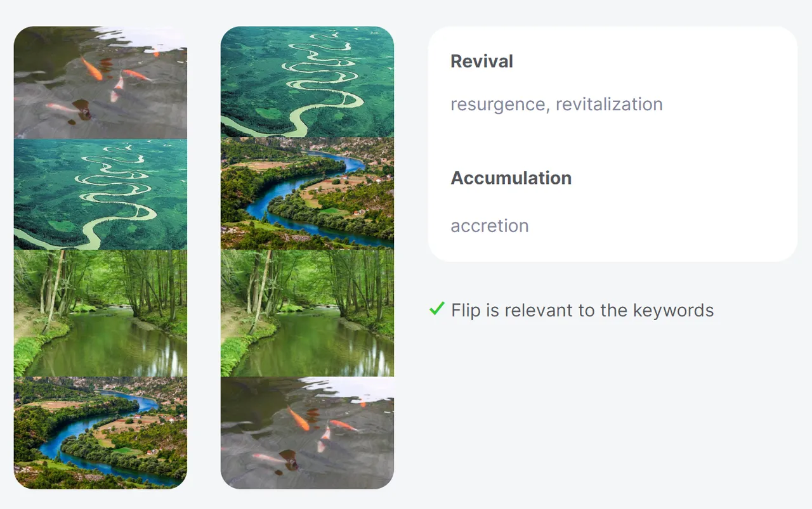This screenshot has height=509, width=812.
Task: Click the Revival keyword heading
Action: click(x=481, y=61)
